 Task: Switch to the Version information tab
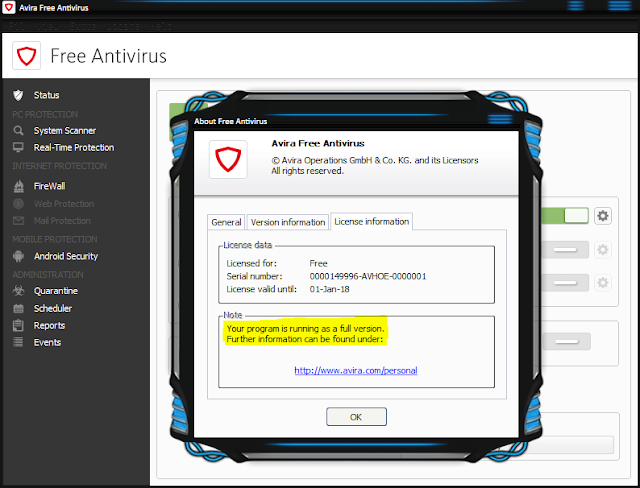[x=288, y=222]
